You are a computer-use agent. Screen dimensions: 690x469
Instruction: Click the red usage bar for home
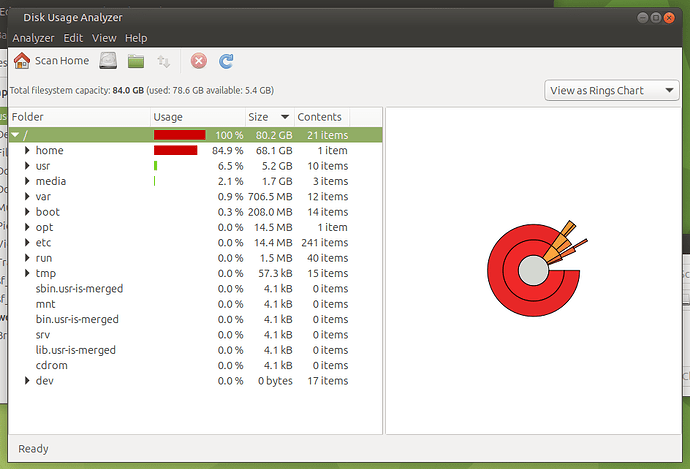[x=175, y=150]
